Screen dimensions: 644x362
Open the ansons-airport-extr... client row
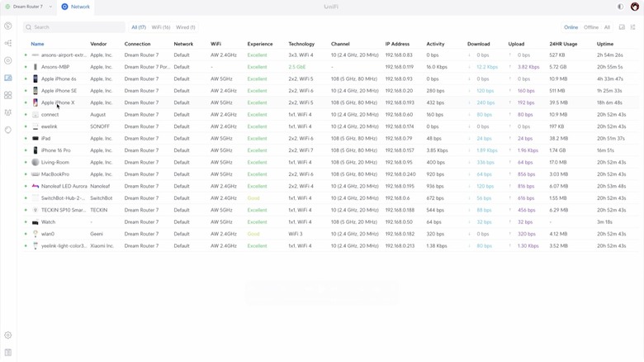(330, 55)
